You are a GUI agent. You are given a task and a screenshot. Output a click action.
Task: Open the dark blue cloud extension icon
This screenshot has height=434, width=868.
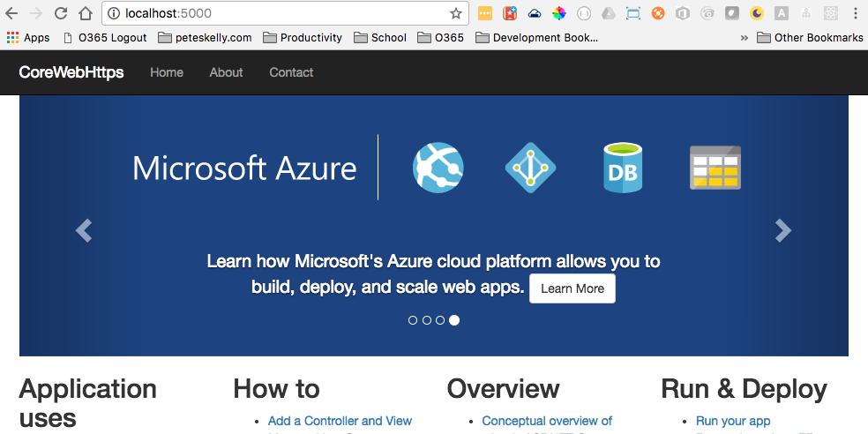tap(535, 13)
